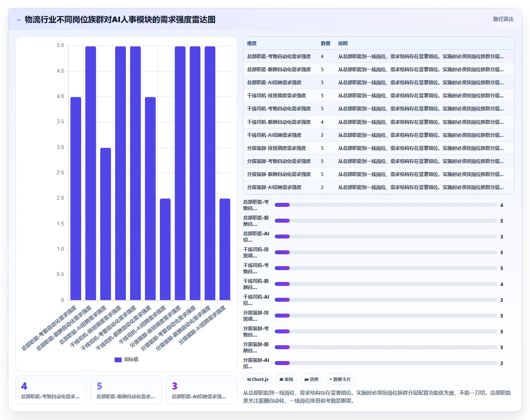This screenshot has height=420, width=530.
Task: Click progress value 3 for 总部职能-AI招… row
Action: (502, 236)
